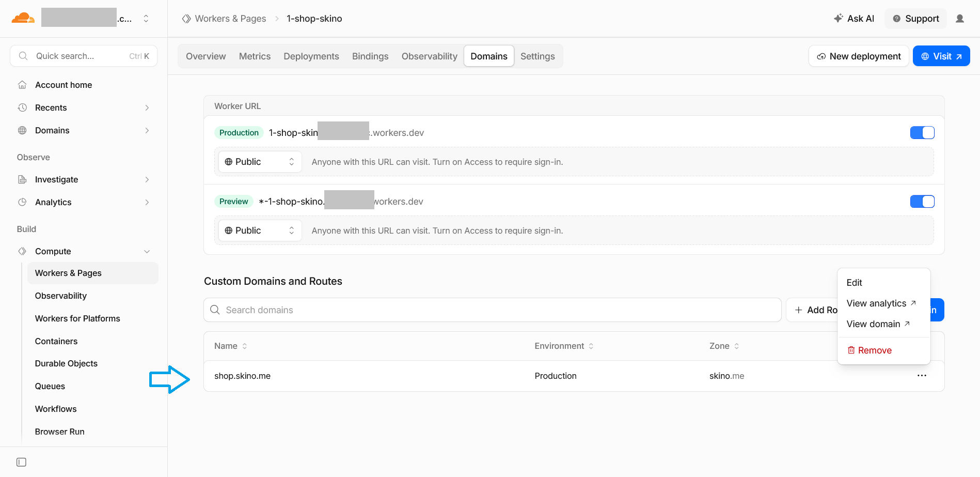
Task: Click the Domains globe icon in sidebar
Action: click(22, 130)
